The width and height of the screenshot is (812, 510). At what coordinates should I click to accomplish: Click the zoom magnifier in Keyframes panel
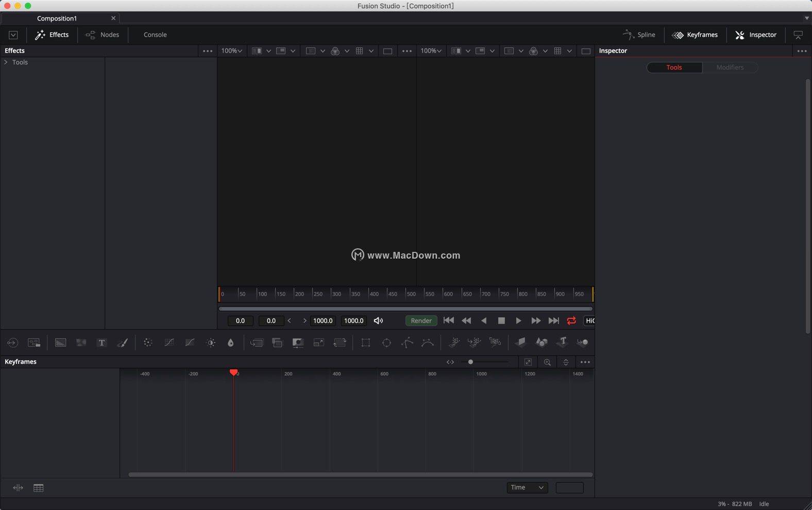click(x=547, y=362)
